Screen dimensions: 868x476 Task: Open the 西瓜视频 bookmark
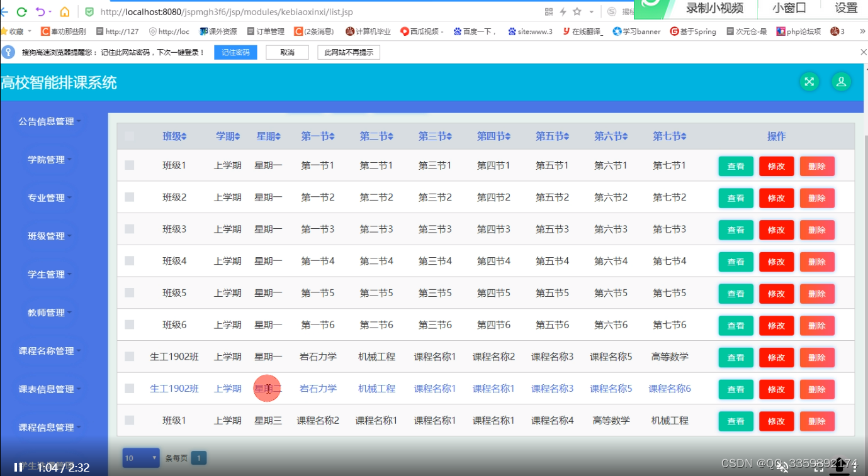click(x=422, y=31)
